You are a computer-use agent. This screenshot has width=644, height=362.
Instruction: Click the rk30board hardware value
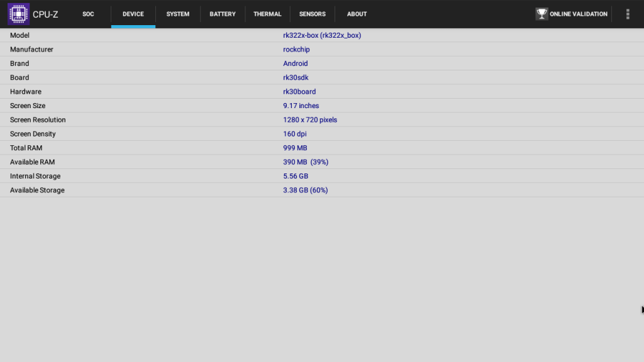299,92
